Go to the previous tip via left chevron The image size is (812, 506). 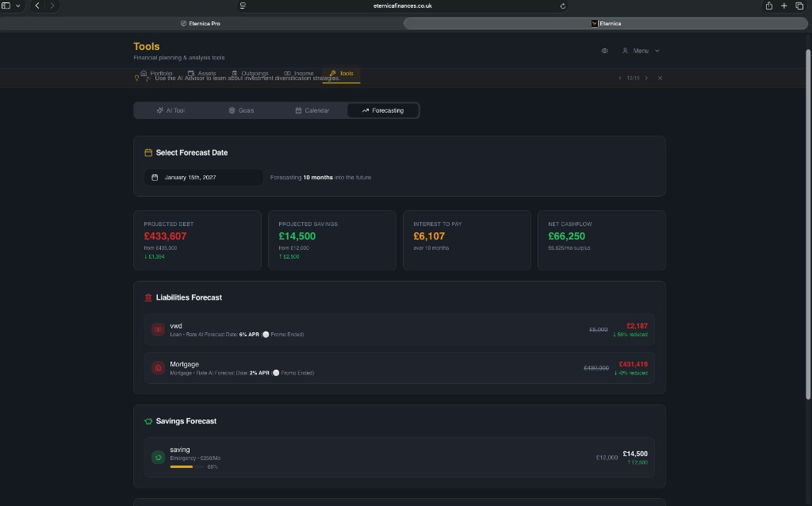coord(620,77)
